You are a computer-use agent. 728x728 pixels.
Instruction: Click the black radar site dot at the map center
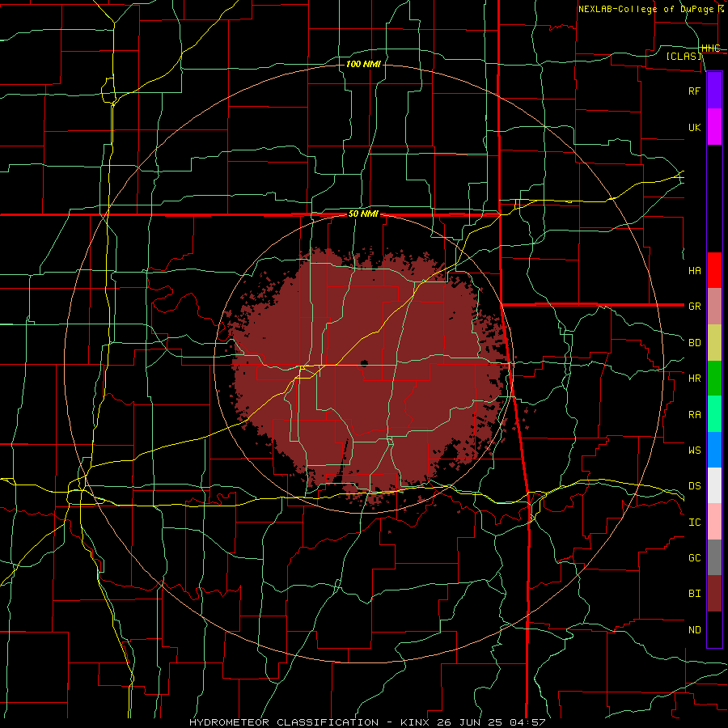click(365, 363)
